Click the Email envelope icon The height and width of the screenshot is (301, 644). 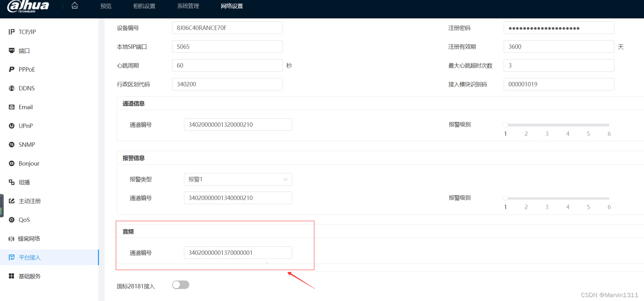pyautogui.click(x=12, y=107)
